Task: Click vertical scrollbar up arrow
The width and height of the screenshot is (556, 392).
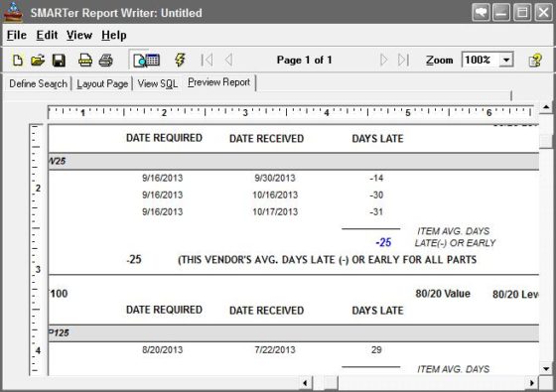Action: coord(546,107)
